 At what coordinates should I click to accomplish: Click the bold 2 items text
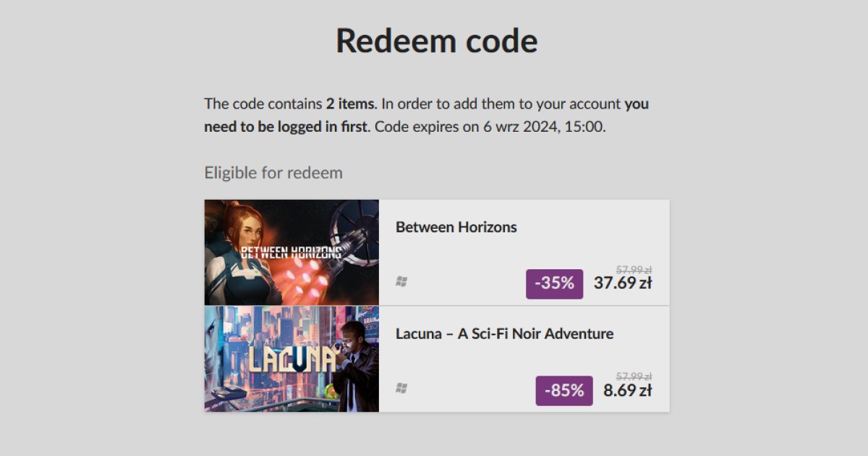click(x=350, y=104)
